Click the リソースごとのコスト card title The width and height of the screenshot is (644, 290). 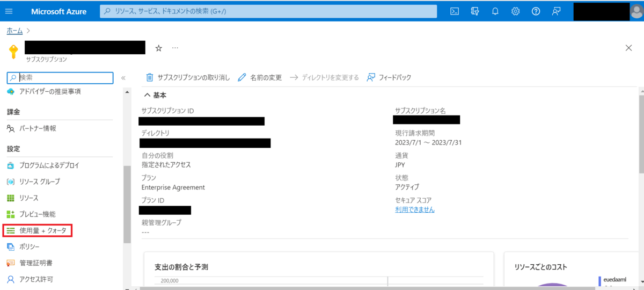pos(541,267)
